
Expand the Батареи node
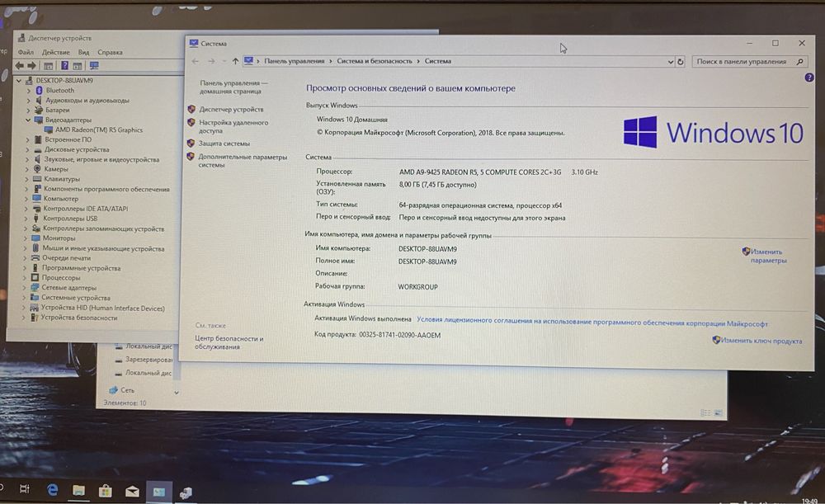point(28,111)
